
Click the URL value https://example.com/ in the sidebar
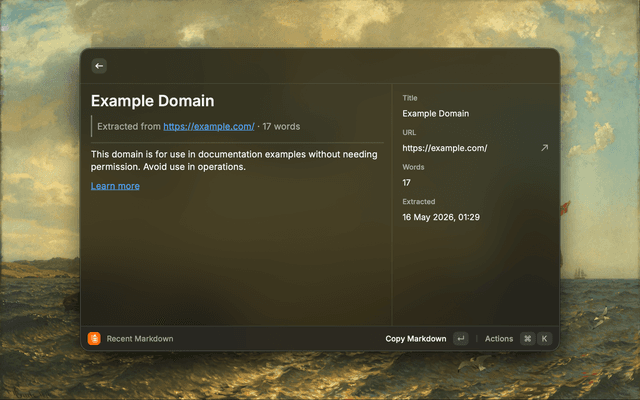[x=445, y=148]
